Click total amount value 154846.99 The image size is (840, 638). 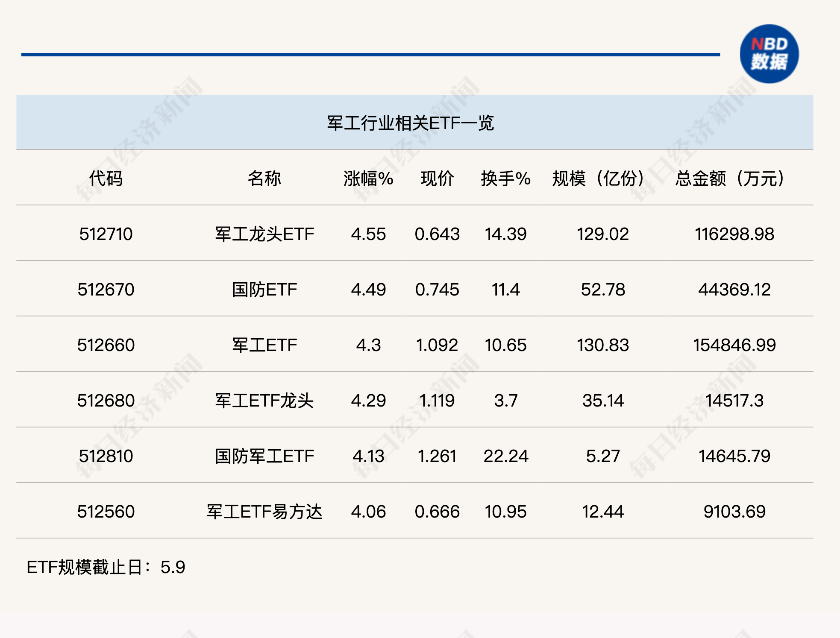734,345
